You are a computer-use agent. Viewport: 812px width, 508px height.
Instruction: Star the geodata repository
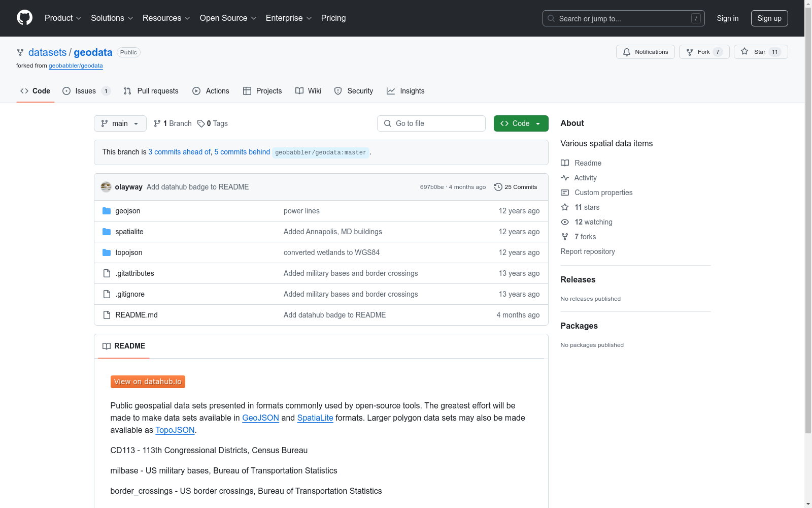tap(761, 52)
